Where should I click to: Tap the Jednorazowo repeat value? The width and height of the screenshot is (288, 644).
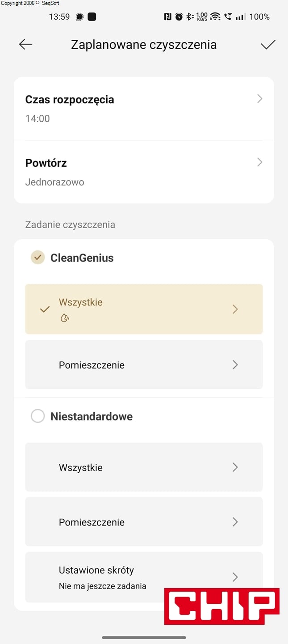(x=55, y=182)
